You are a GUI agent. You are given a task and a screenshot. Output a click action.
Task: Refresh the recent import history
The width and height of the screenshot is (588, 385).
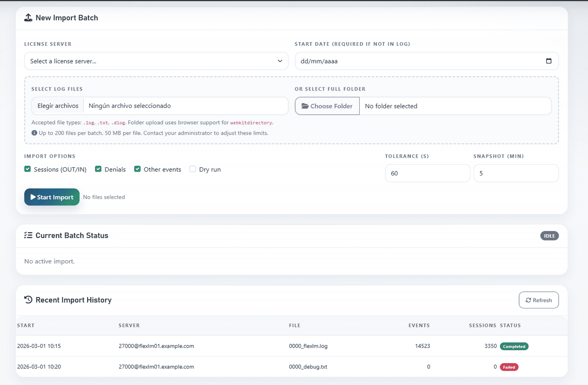539,300
